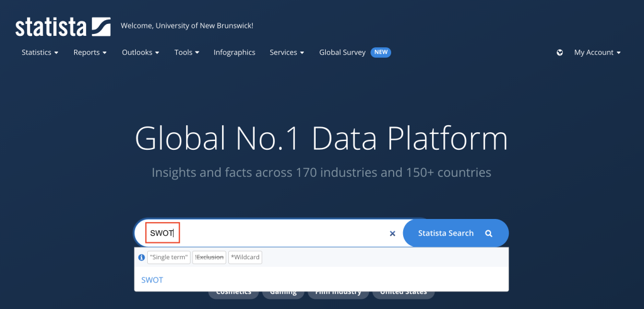Image resolution: width=644 pixels, height=309 pixels.
Task: Clear the search field with the X icon
Action: click(392, 233)
